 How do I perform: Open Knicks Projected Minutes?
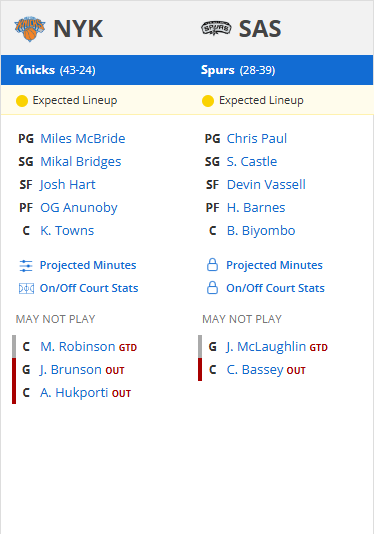[88, 265]
